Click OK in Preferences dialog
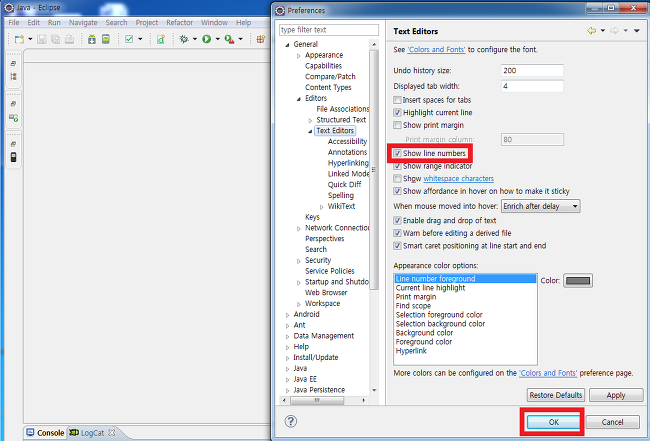 tap(553, 422)
